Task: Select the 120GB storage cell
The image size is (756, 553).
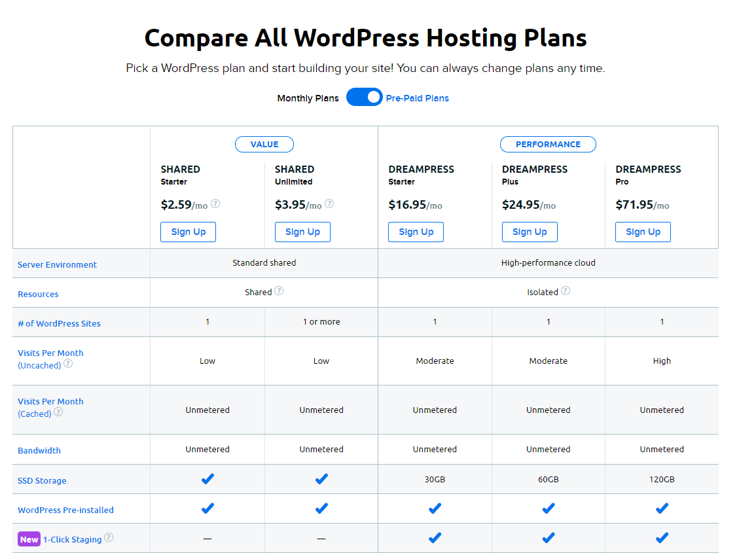Action: click(x=662, y=479)
